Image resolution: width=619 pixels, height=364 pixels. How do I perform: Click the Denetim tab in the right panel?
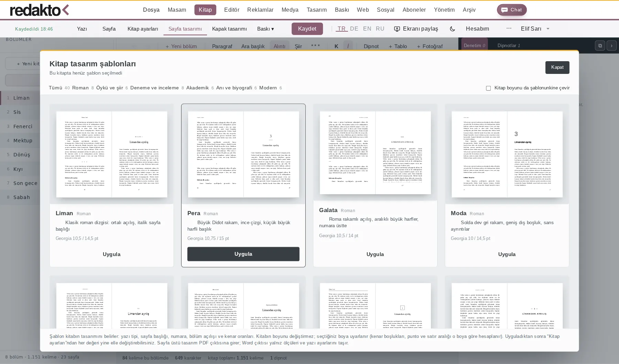pyautogui.click(x=474, y=45)
